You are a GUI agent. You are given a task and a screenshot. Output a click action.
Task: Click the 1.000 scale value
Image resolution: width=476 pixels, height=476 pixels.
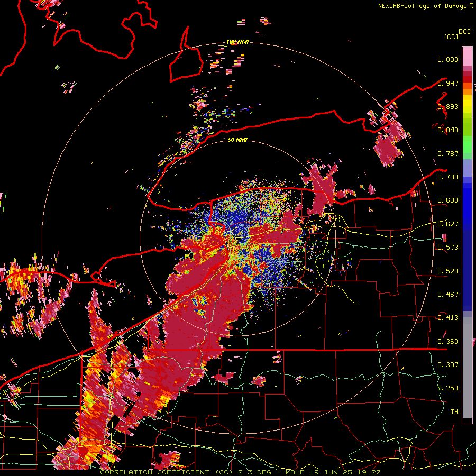pos(448,59)
